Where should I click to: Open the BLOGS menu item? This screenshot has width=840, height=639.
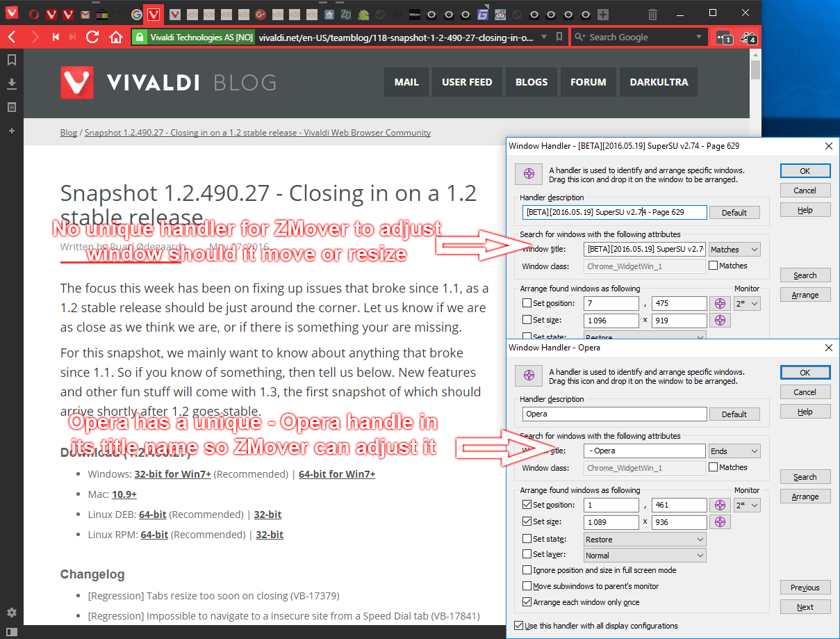pos(532,82)
